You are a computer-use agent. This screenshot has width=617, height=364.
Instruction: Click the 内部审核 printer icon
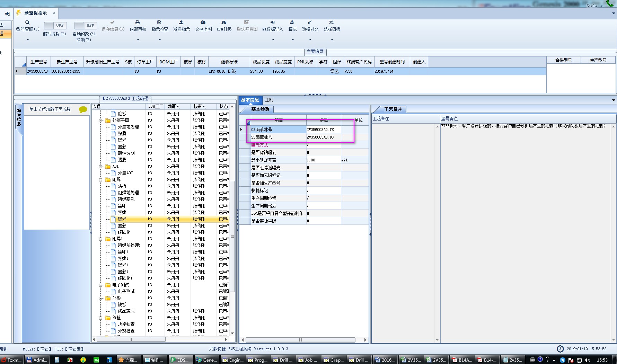tap(138, 22)
